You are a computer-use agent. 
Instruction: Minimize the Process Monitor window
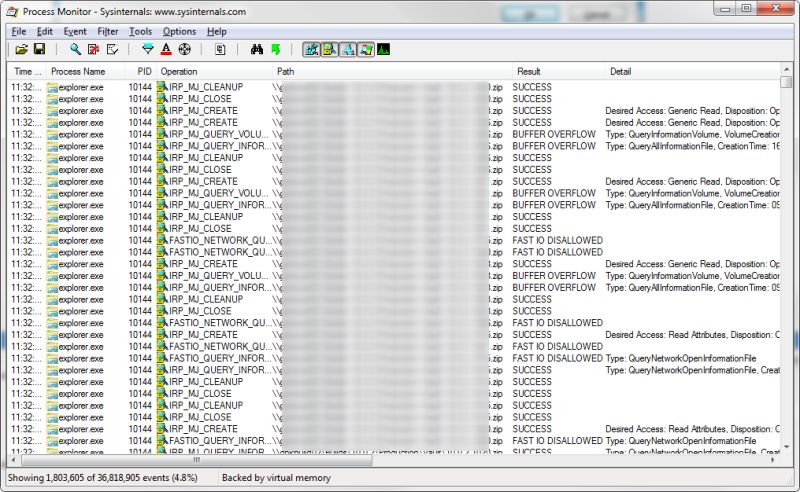pos(726,9)
